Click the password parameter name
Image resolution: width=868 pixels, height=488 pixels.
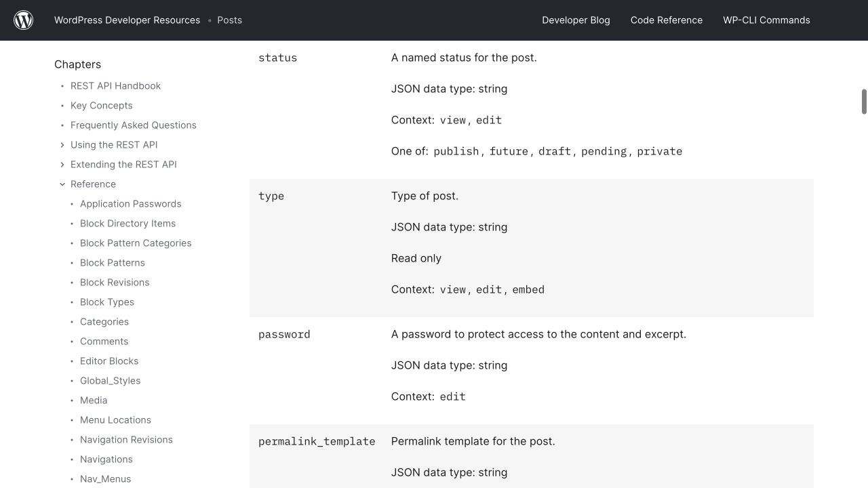284,335
